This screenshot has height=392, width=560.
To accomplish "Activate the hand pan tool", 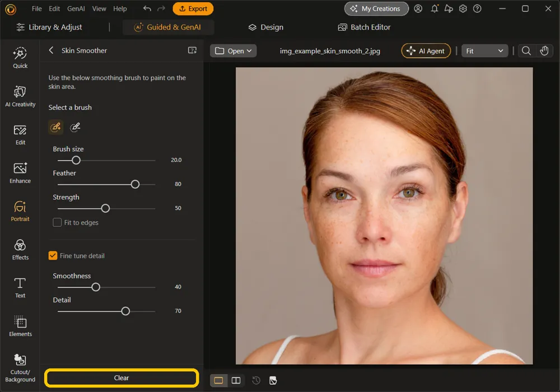I will point(544,51).
